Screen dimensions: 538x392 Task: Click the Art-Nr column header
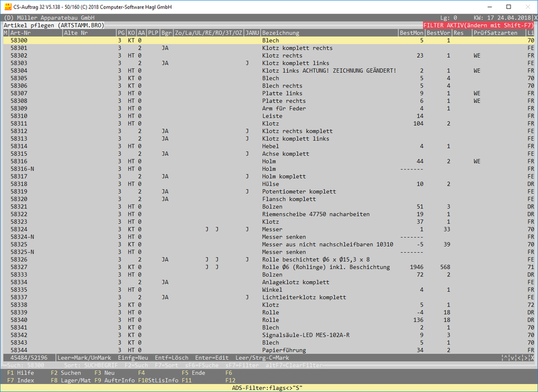(20, 33)
